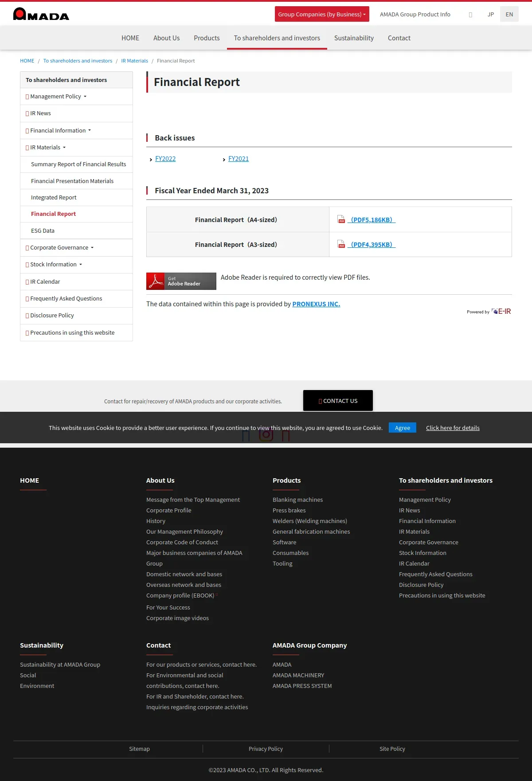Image resolution: width=532 pixels, height=781 pixels.
Task: Open Welders (Welding machines) footer link
Action: tap(310, 521)
